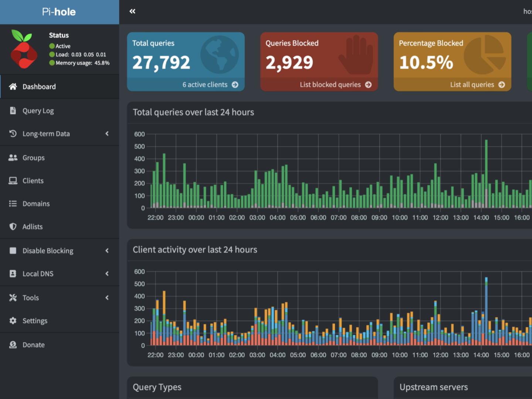Image resolution: width=532 pixels, height=399 pixels.
Task: Click the 6 active clients link
Action: (x=205, y=85)
